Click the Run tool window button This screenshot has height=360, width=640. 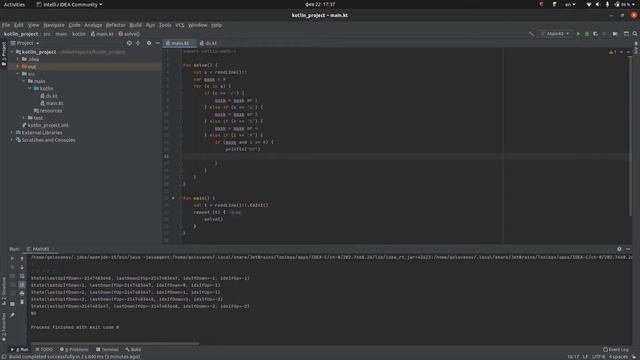pyautogui.click(x=20, y=349)
